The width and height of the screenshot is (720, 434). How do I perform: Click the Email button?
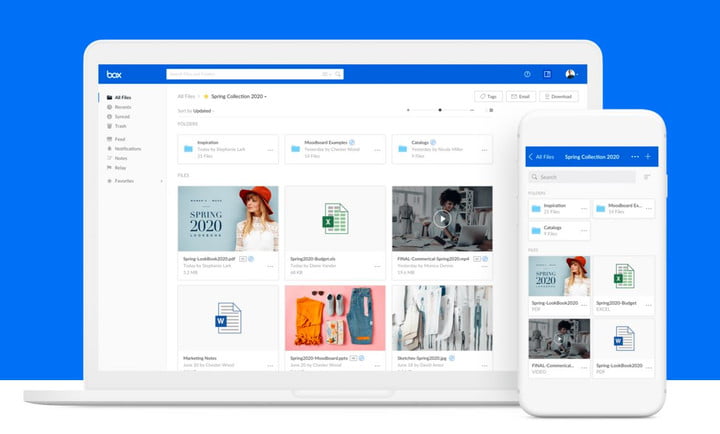521,96
